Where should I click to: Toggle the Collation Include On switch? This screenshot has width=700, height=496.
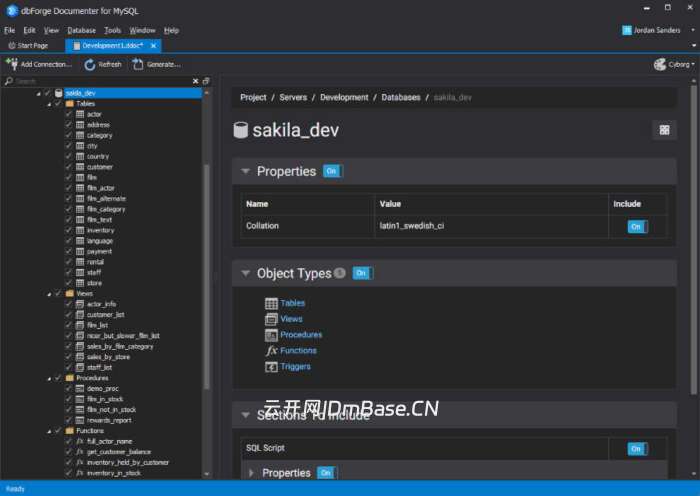coord(637,227)
